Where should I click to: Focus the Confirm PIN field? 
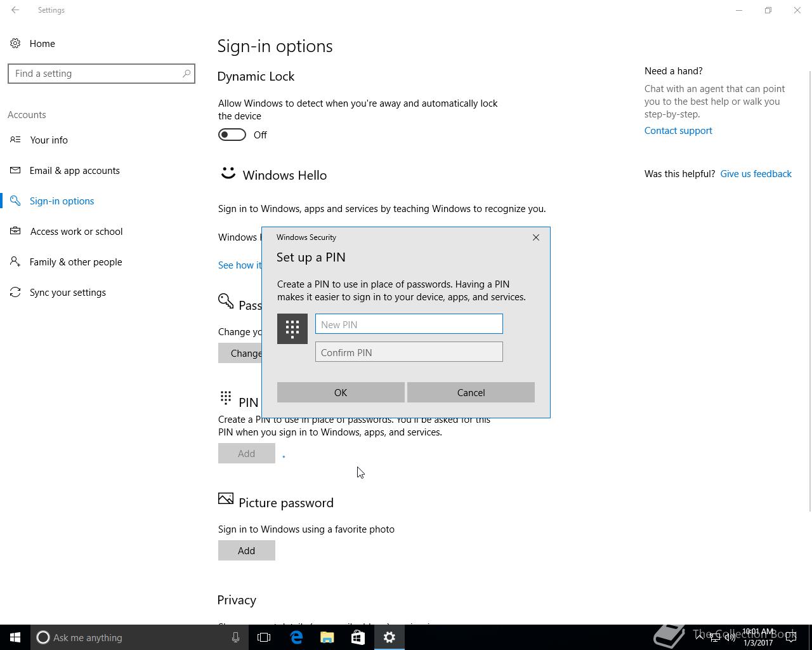point(409,352)
